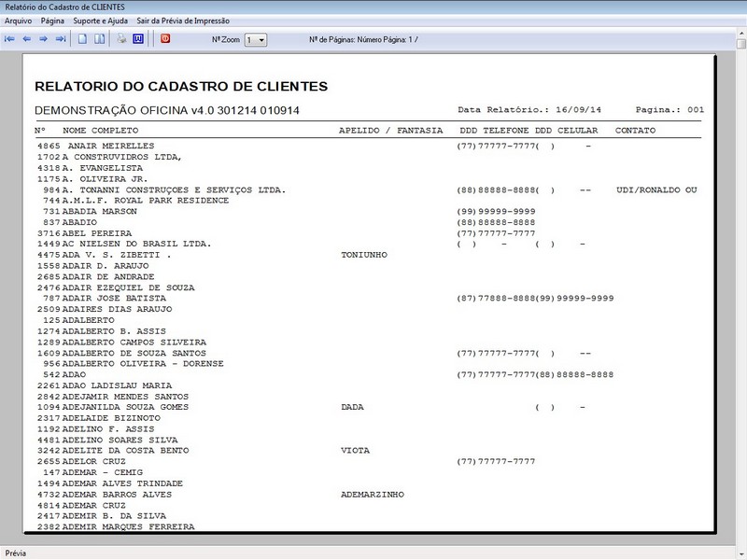747x560 pixels.
Task: Select row A. TONANNI CONSTRUÇOES E SERVIÇOS LTDA.
Action: click(x=367, y=190)
